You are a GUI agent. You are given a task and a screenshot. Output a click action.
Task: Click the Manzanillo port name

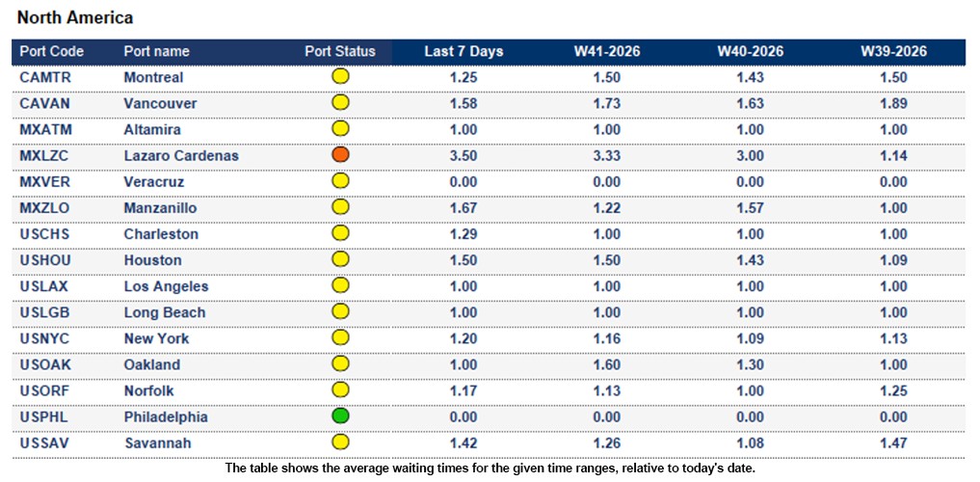(160, 208)
